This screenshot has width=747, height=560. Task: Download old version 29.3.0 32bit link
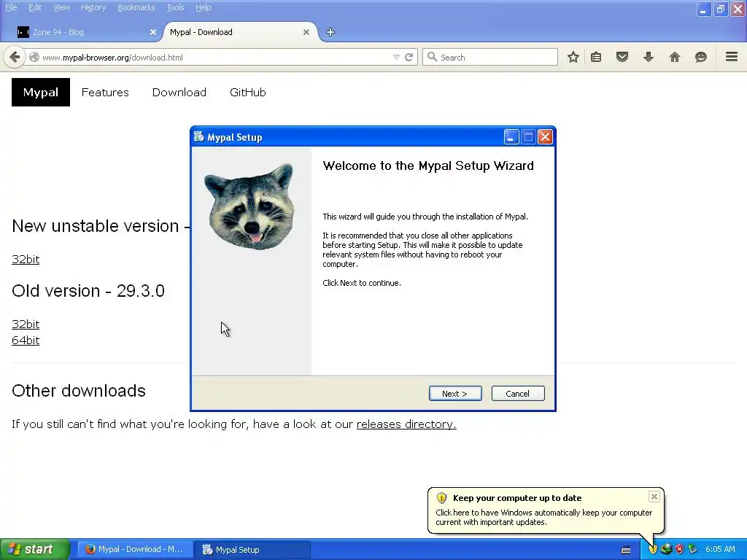click(26, 324)
